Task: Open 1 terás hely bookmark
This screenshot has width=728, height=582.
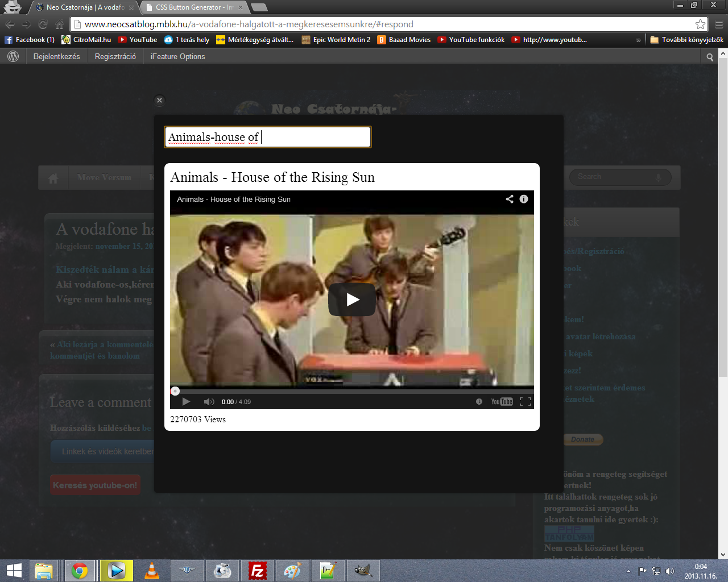Action: [x=187, y=40]
